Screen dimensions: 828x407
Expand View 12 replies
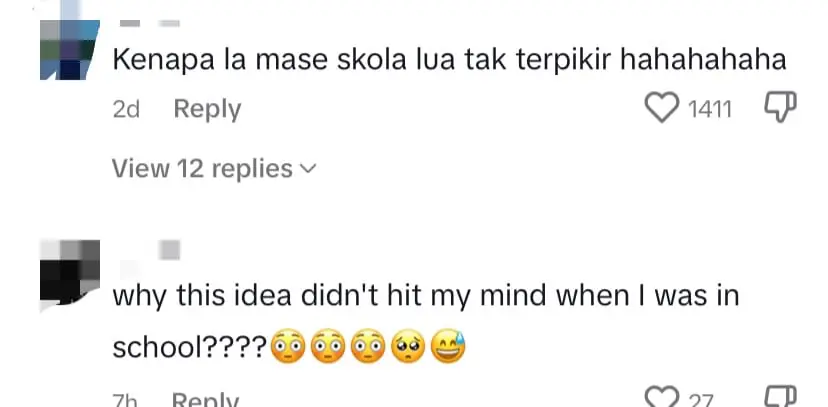click(x=202, y=169)
